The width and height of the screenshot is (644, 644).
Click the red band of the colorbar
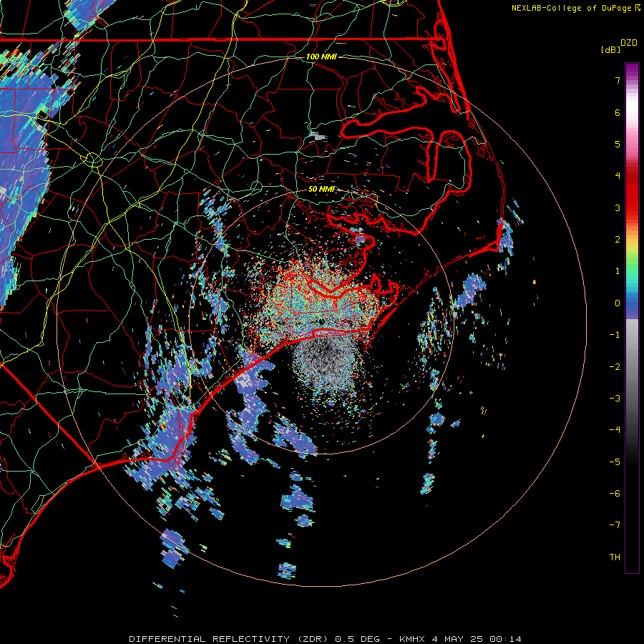[x=632, y=193]
